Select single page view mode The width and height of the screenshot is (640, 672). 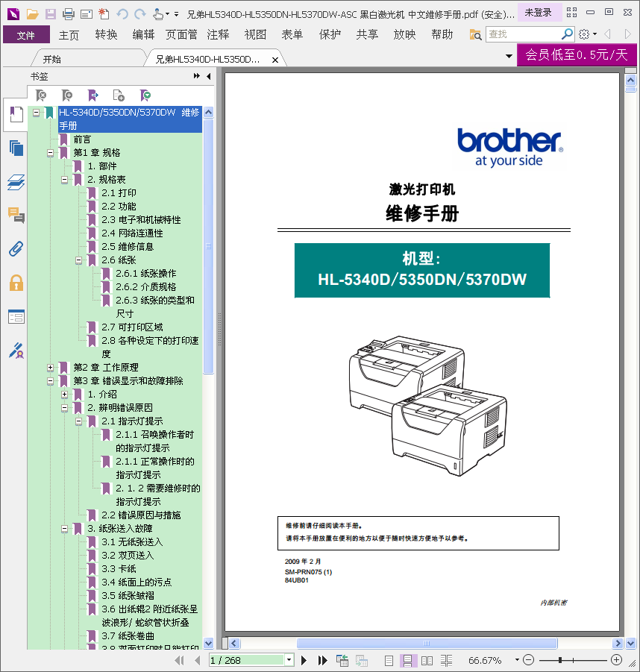coord(389,660)
